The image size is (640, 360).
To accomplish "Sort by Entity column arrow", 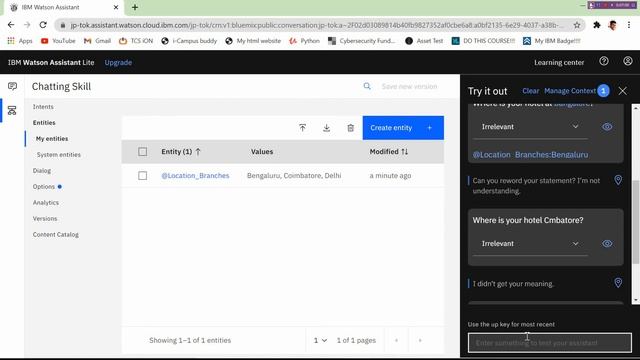I will 198,151.
